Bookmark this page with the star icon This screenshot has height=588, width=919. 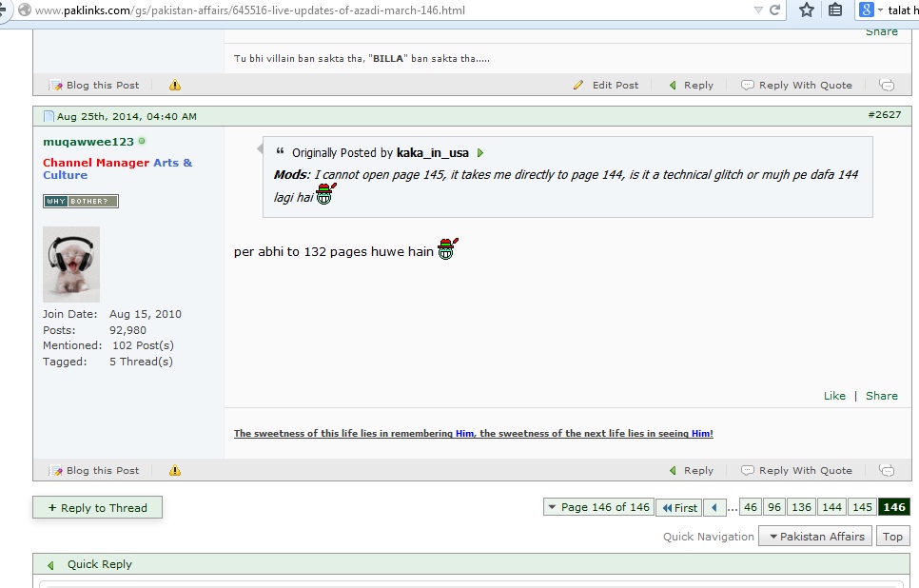pos(807,10)
